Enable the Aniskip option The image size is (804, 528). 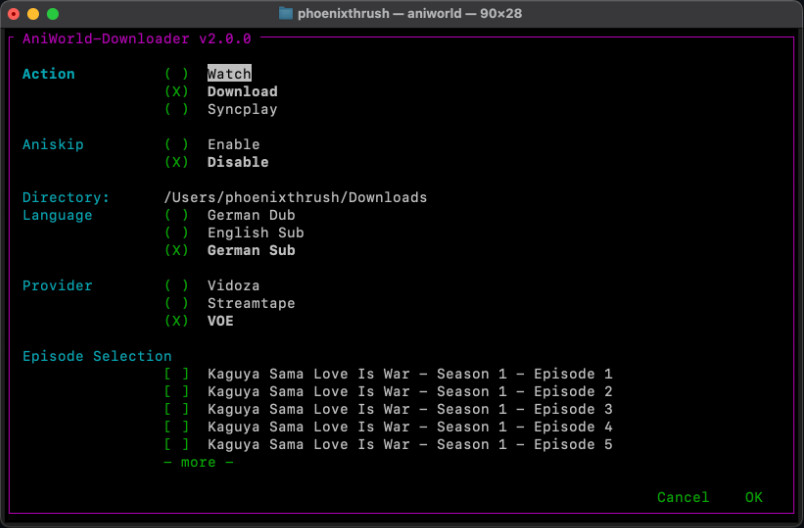pos(233,145)
